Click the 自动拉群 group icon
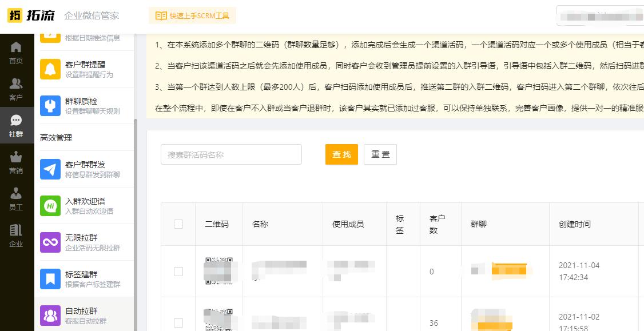This screenshot has width=644, height=331. pos(50,316)
